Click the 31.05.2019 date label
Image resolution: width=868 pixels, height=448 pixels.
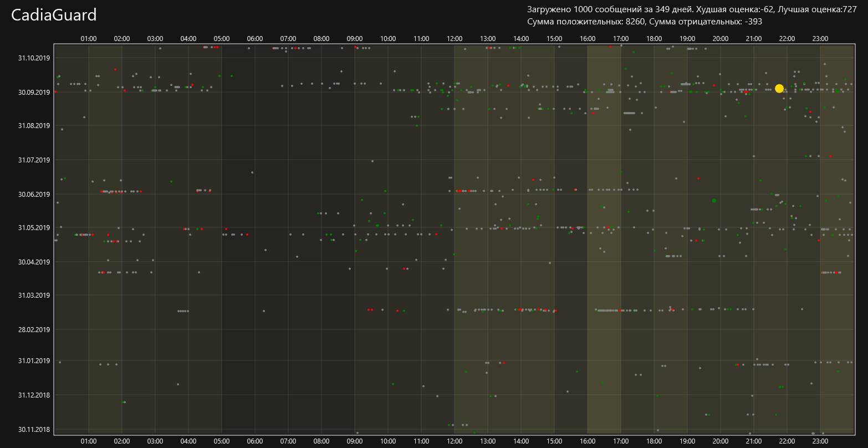(x=34, y=228)
